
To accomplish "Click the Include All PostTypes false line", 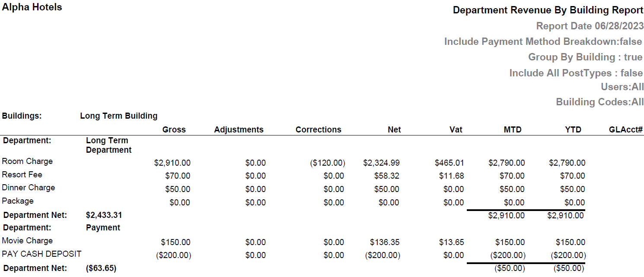I will pos(576,73).
